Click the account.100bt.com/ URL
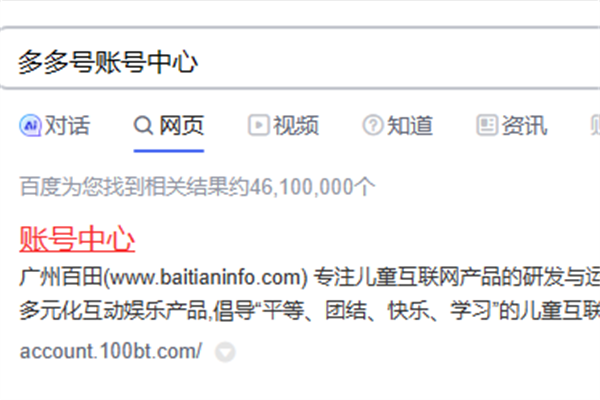The height and width of the screenshot is (400, 600). tap(111, 351)
